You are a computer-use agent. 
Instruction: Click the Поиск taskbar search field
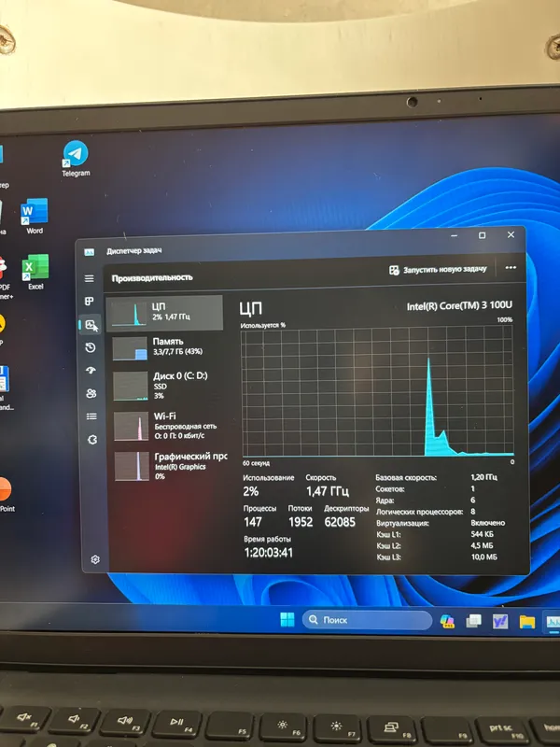pos(367,620)
